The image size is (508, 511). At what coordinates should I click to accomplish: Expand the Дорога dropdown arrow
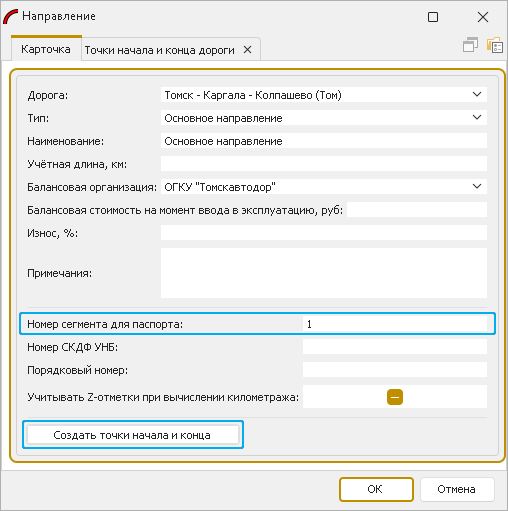[x=477, y=95]
